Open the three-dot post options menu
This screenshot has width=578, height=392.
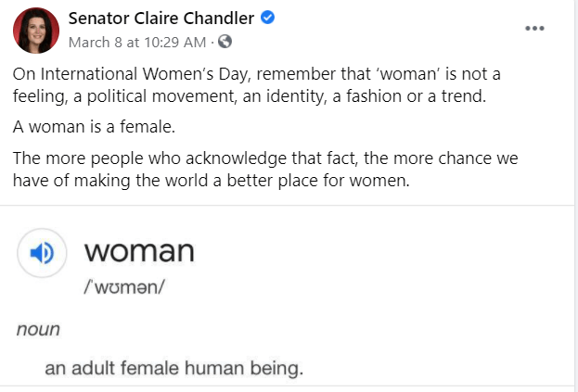pyautogui.click(x=534, y=29)
